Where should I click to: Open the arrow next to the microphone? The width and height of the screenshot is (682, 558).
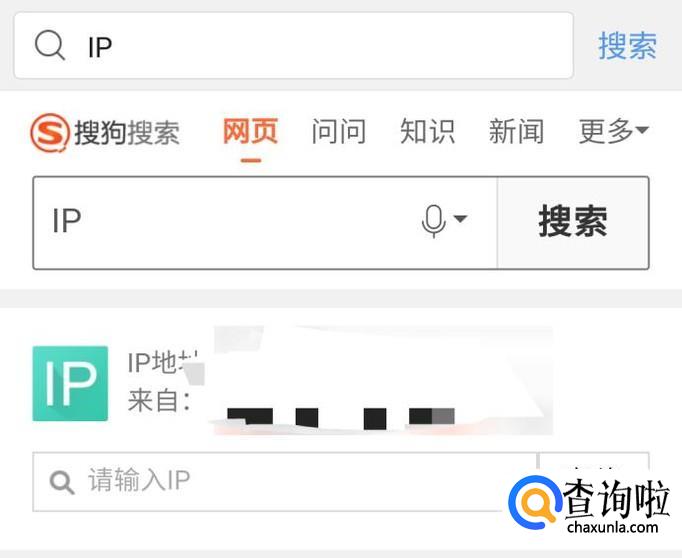coord(460,218)
